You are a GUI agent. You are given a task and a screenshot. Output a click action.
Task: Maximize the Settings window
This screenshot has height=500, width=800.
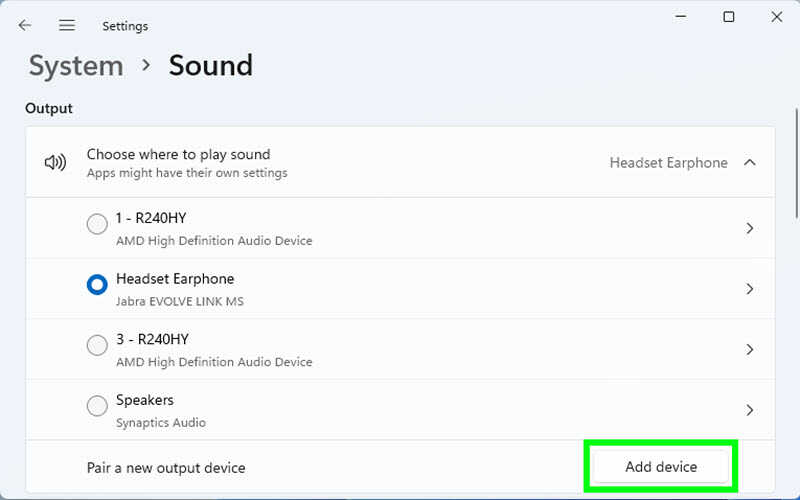(x=729, y=17)
